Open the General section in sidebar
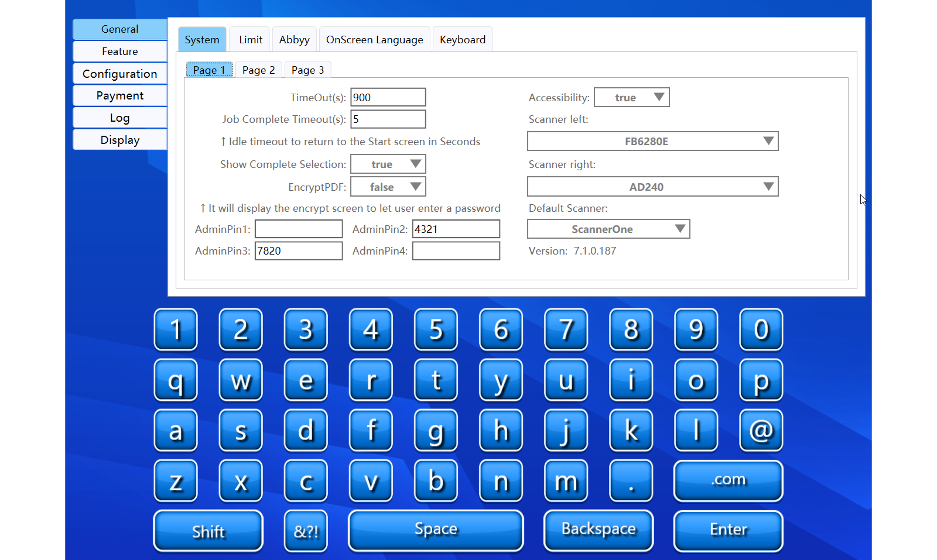The height and width of the screenshot is (560, 937). click(x=120, y=29)
